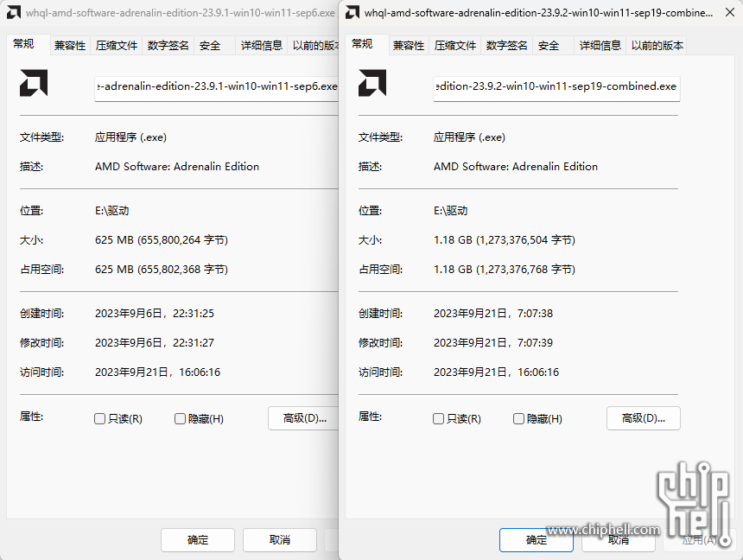Click the sep19-combined.exe file name field
The image size is (743, 560).
(556, 88)
